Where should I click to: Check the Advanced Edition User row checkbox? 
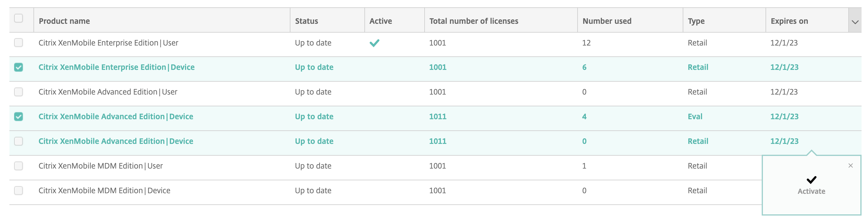pos(18,92)
